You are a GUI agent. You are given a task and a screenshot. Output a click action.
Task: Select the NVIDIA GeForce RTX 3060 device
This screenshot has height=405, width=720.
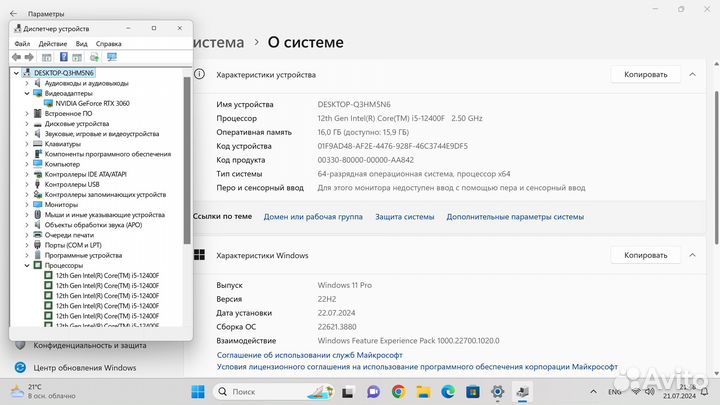(x=92, y=103)
